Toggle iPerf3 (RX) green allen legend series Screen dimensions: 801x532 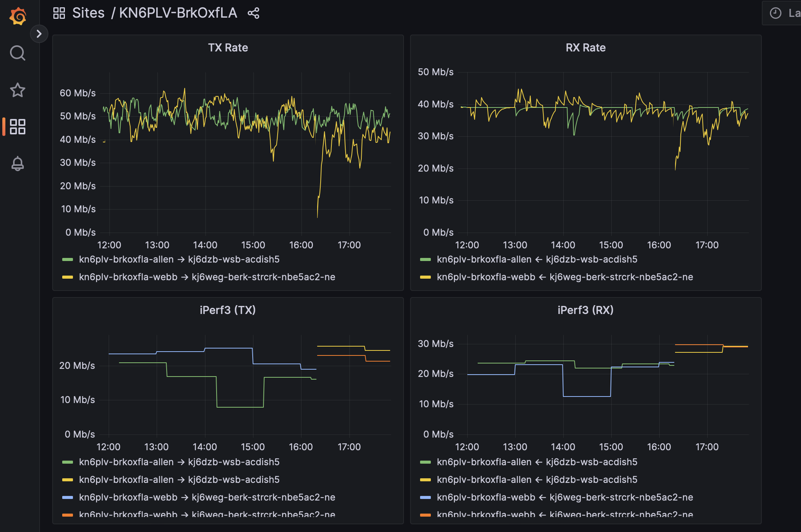pos(537,462)
